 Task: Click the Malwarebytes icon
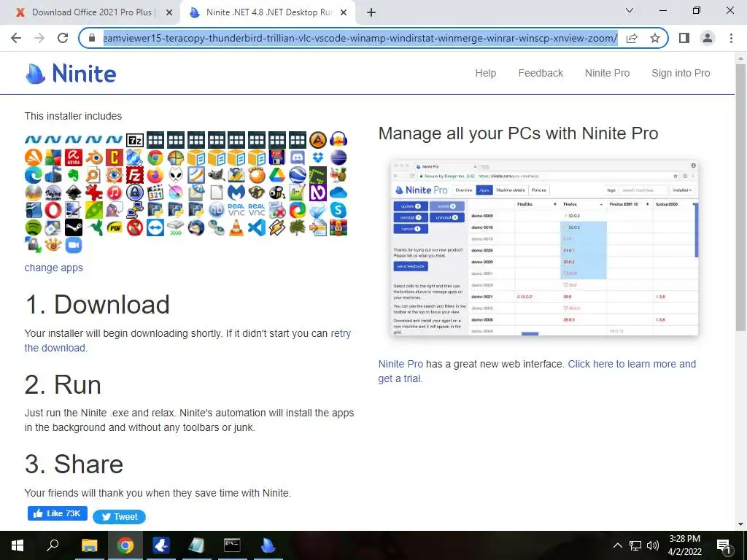pos(236,192)
